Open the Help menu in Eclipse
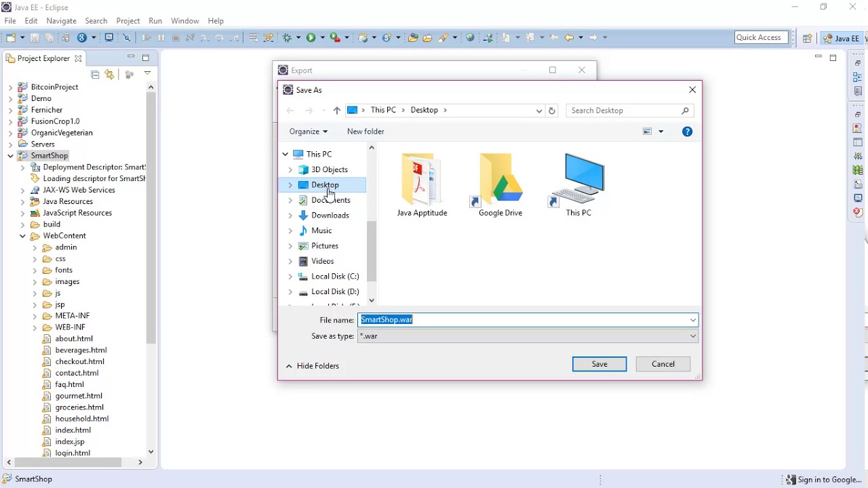The width and height of the screenshot is (868, 488). coord(216,21)
